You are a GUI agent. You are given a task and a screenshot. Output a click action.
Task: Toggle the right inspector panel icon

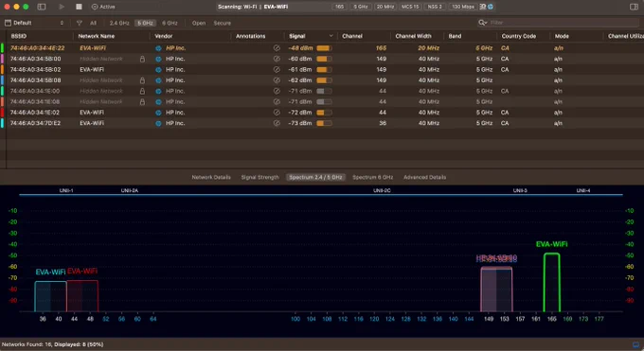[634, 7]
